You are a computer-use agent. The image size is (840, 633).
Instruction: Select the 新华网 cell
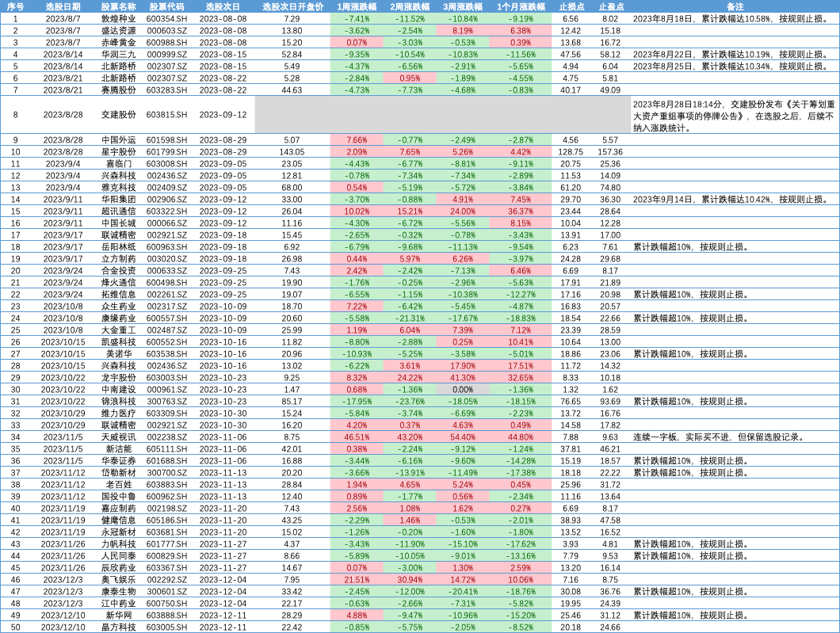tap(118, 615)
